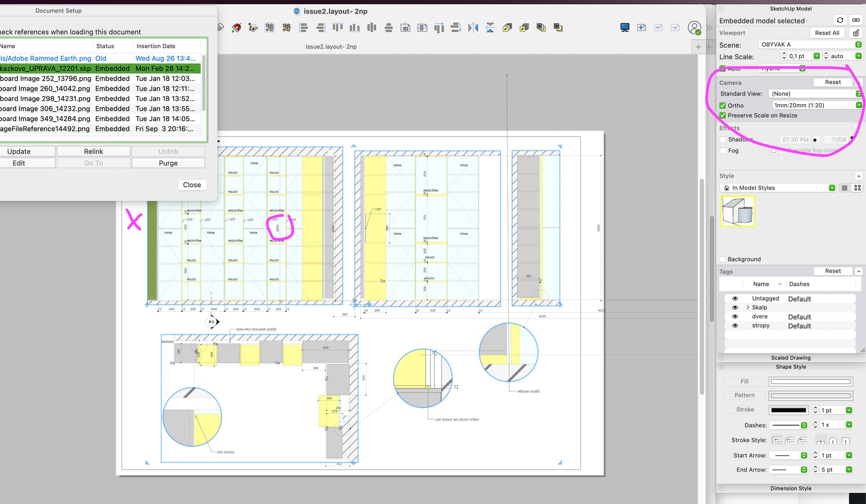Open the In Model Styles dropdown
The image size is (866, 504).
click(x=778, y=188)
